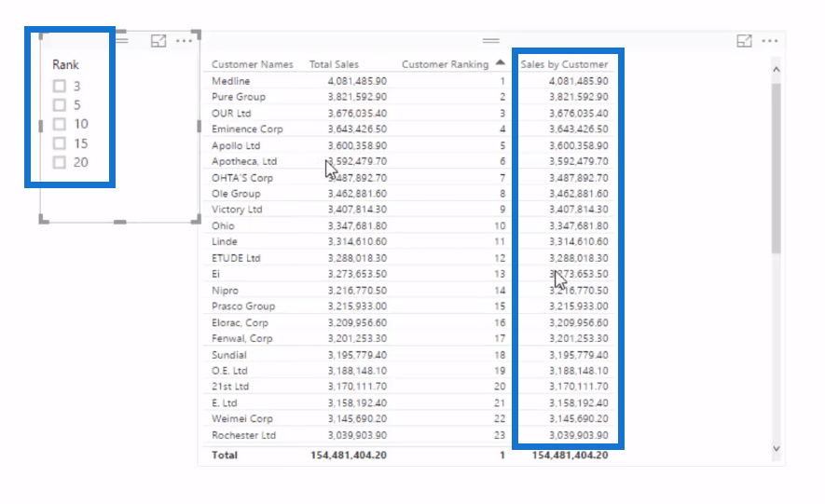
Task: Open focus mode on the Rank slicer
Action: point(158,41)
